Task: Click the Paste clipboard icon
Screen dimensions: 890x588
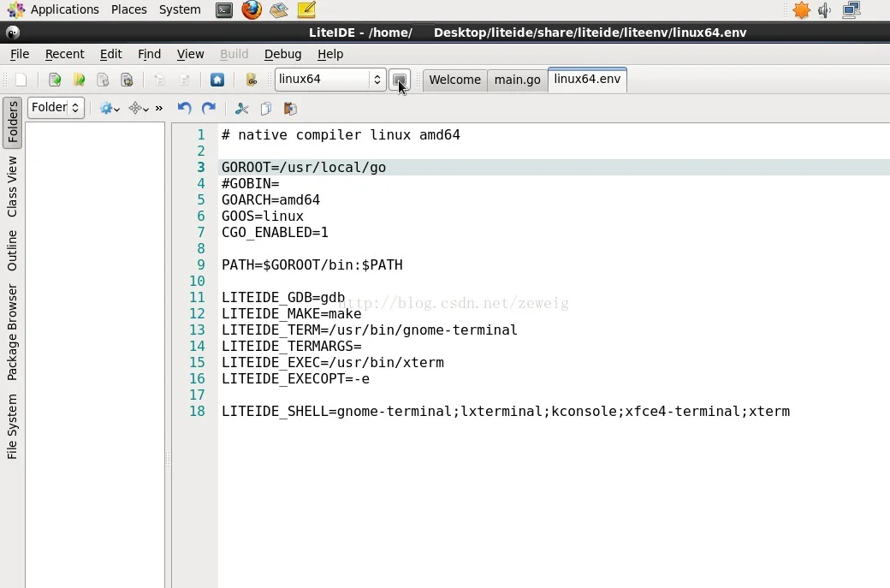Action: 290,109
